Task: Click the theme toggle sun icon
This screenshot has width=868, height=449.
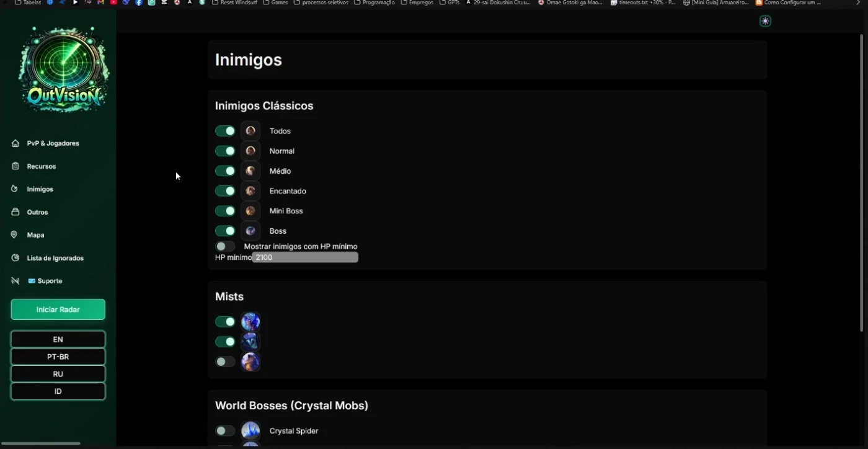Action: point(765,21)
